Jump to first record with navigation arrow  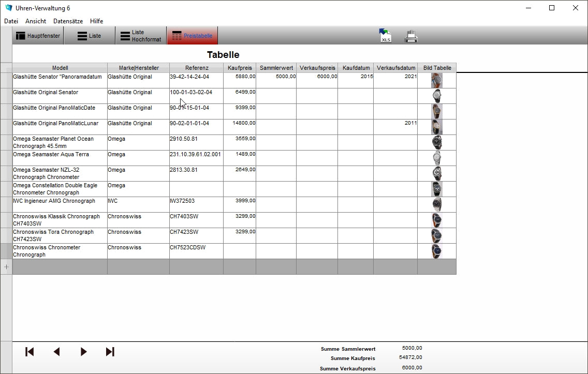(30, 352)
